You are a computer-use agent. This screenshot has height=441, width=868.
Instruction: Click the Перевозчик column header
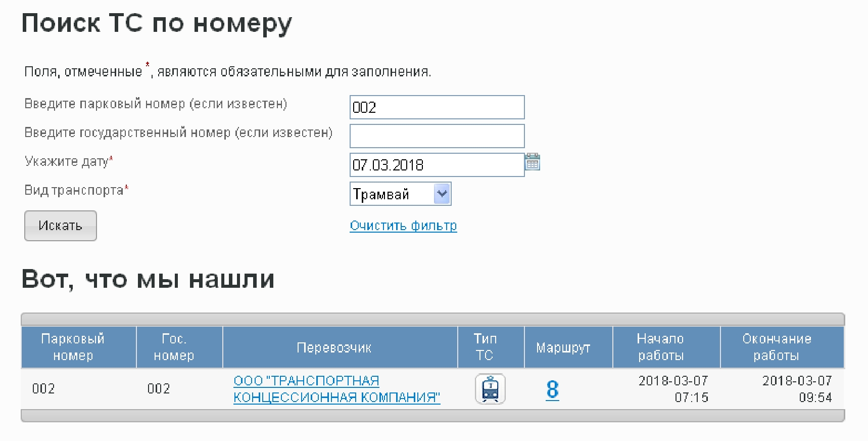point(334,347)
